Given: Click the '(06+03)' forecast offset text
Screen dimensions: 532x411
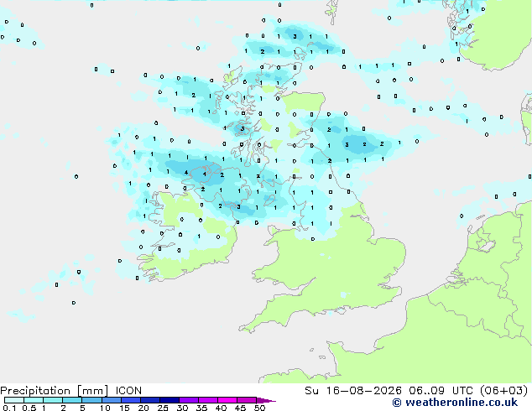Looking at the screenshot, I should point(503,391).
